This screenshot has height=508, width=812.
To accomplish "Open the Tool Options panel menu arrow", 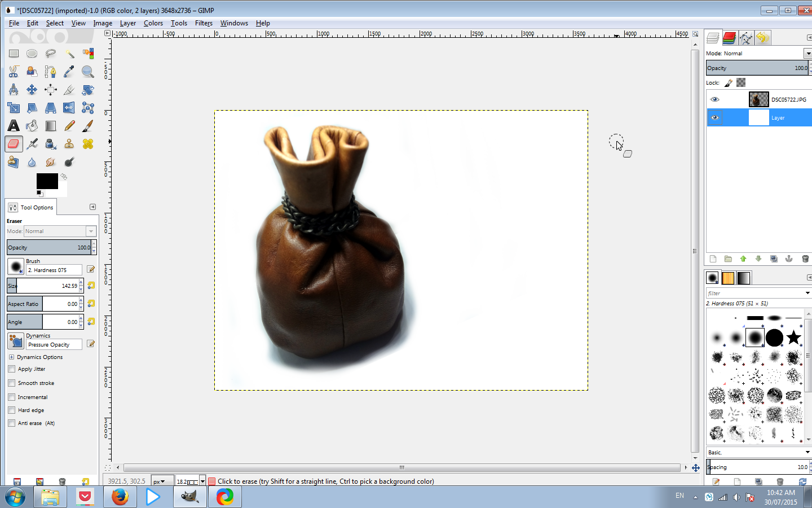I will click(92, 207).
